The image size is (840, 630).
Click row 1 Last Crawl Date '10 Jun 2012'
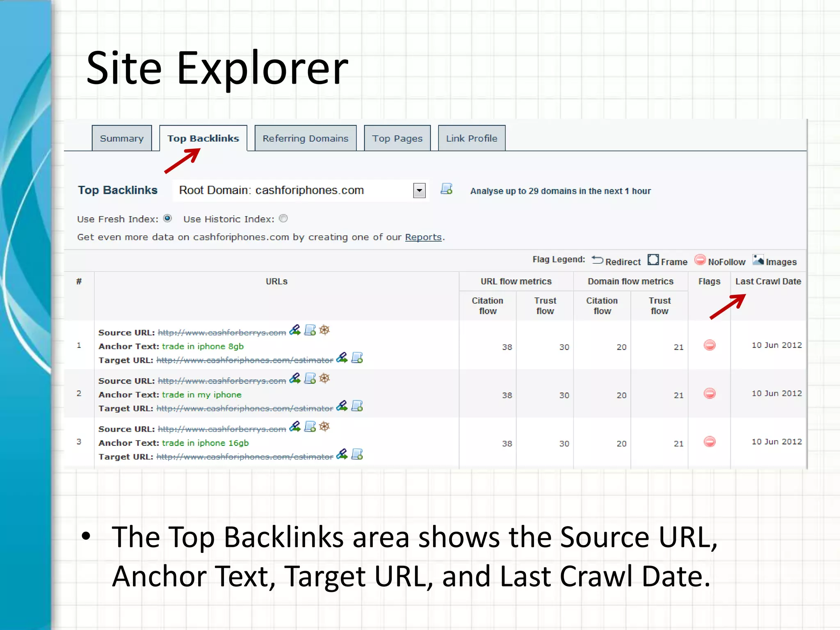point(776,345)
